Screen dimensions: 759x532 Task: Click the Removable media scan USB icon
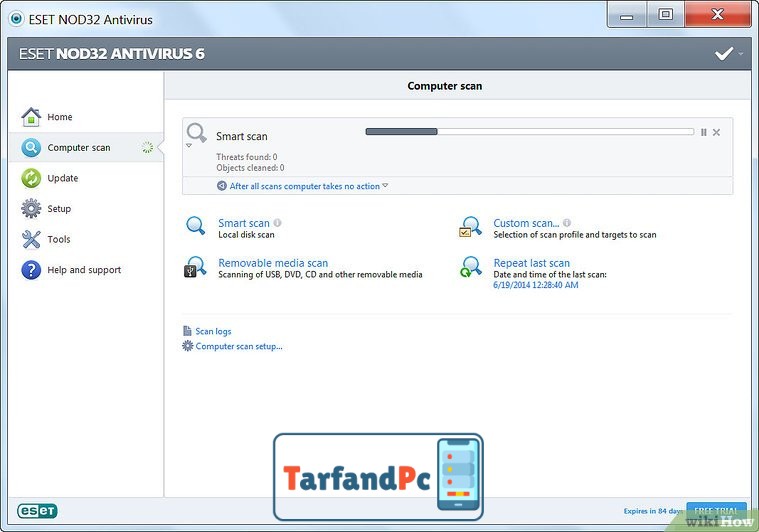click(x=195, y=267)
